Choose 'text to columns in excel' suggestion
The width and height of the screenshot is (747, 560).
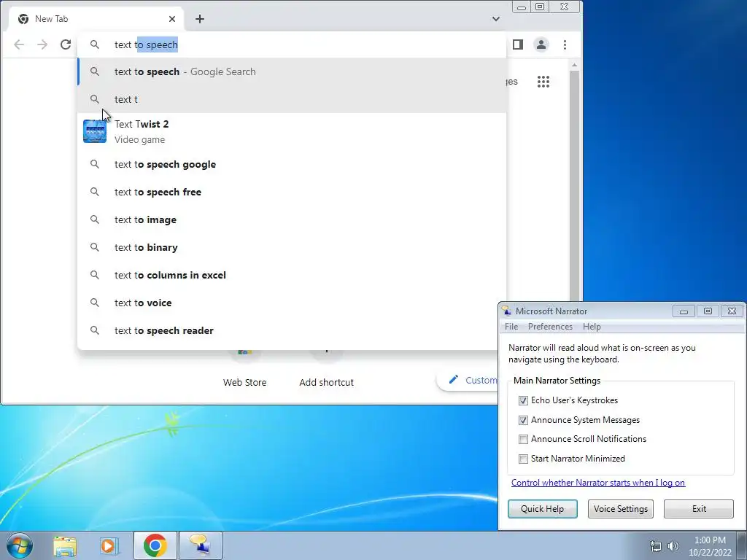(292, 275)
